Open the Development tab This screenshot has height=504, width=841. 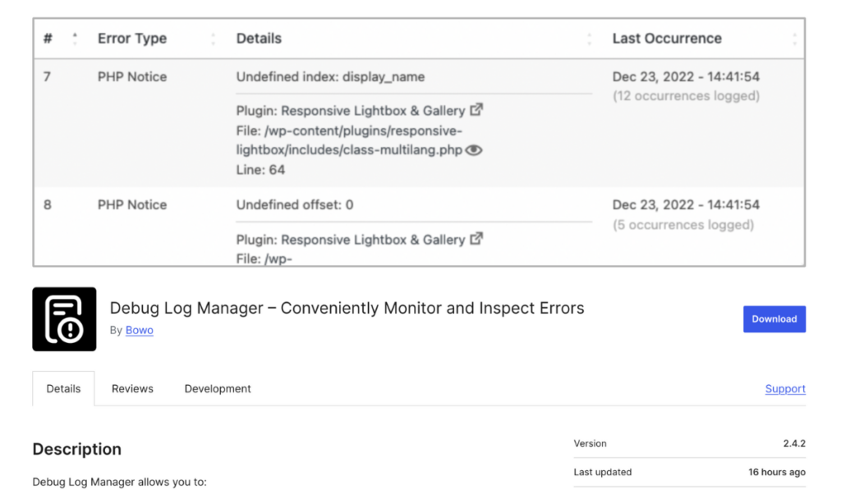click(218, 388)
